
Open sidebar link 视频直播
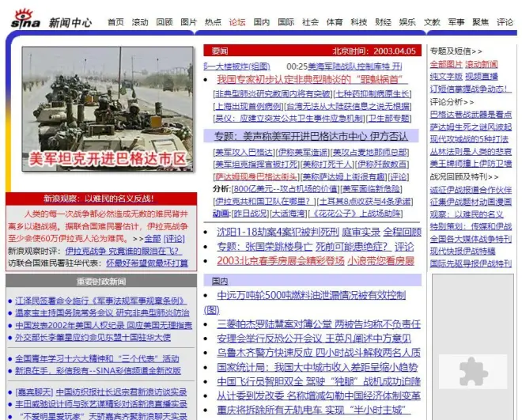tap(482, 77)
